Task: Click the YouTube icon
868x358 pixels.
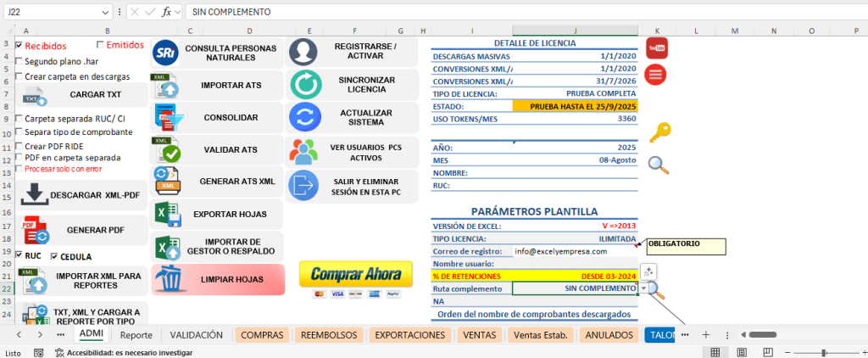Action: click(x=657, y=48)
